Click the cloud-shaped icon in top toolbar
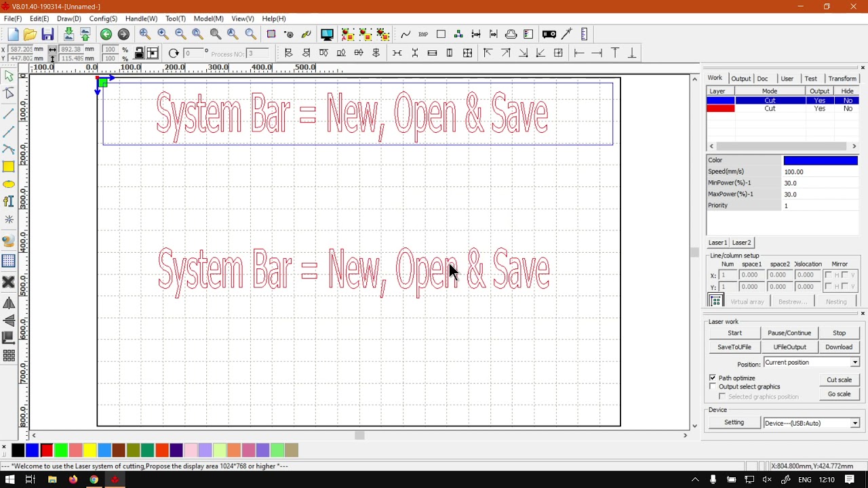Screen dimensions: 868x488 pyautogui.click(x=511, y=35)
